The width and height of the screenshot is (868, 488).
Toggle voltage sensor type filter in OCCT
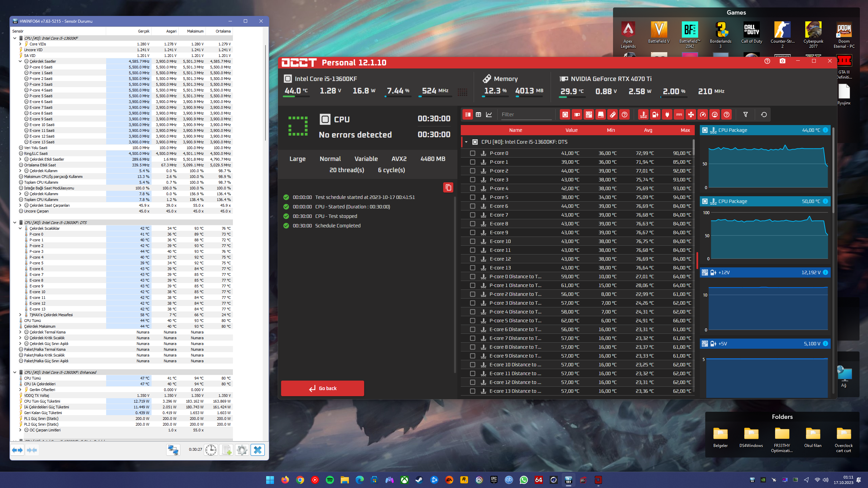pyautogui.click(x=655, y=115)
